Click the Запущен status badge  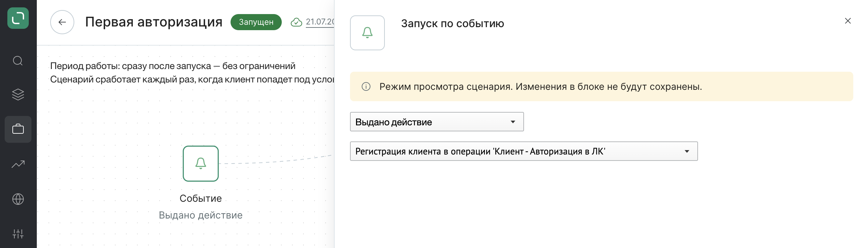[x=256, y=22]
